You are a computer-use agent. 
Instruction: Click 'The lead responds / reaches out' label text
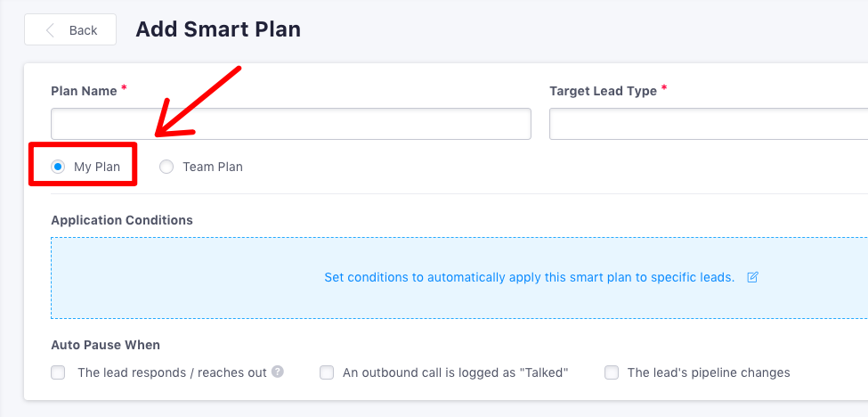pyautogui.click(x=172, y=372)
